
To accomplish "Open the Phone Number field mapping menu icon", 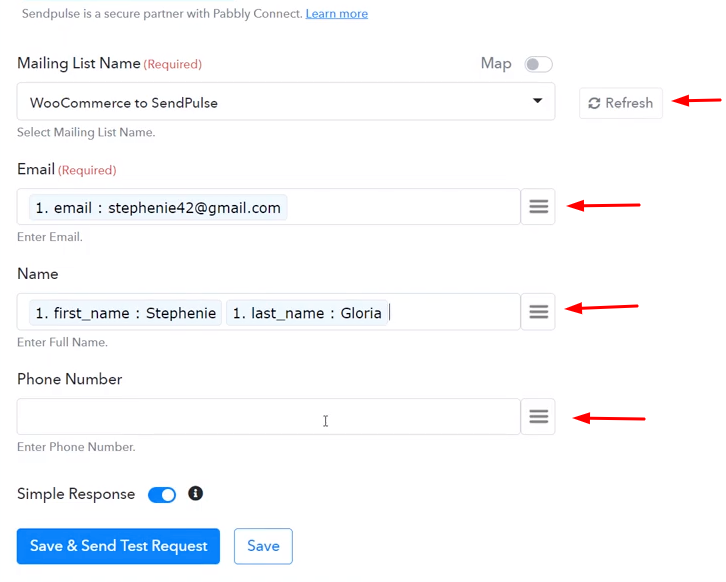I will tap(538, 416).
